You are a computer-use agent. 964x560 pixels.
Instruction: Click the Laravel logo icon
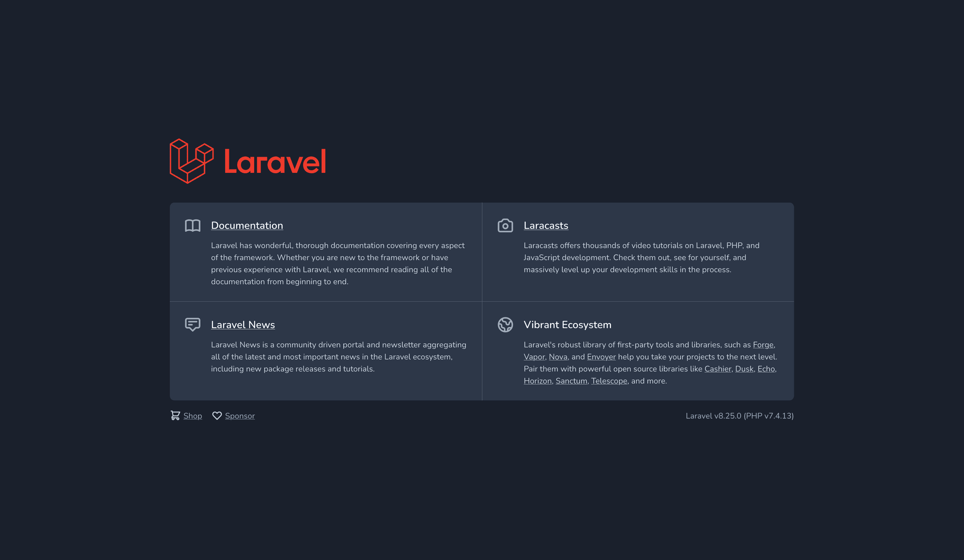pyautogui.click(x=191, y=161)
